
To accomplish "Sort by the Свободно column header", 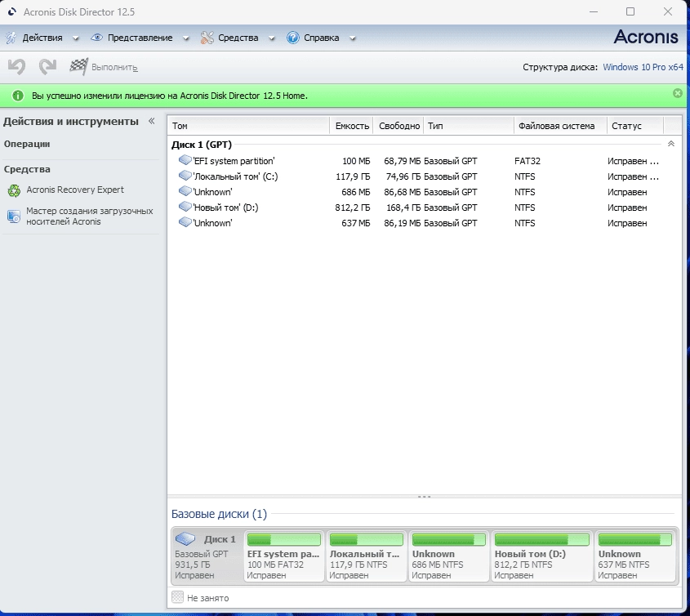I will tap(398, 126).
